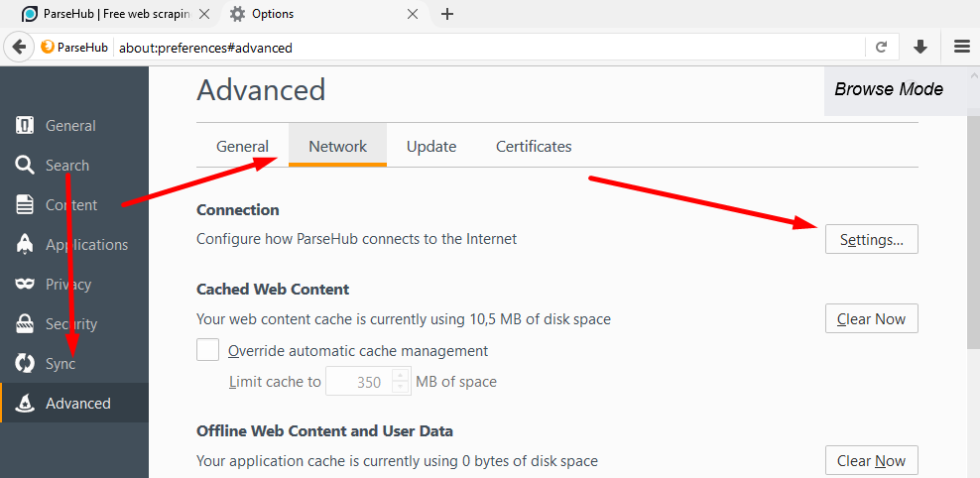Open the hamburger menu icon
The height and width of the screenshot is (478, 980).
[962, 47]
